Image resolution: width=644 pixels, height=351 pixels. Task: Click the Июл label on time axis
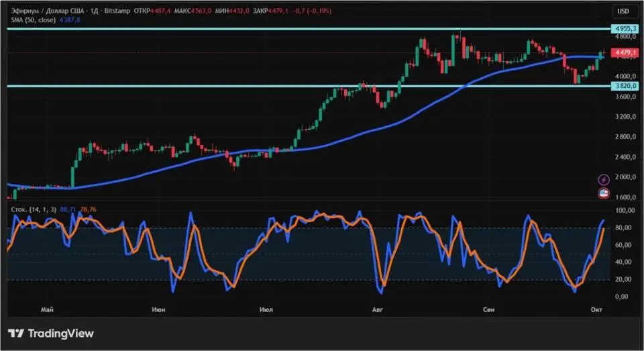pos(265,309)
